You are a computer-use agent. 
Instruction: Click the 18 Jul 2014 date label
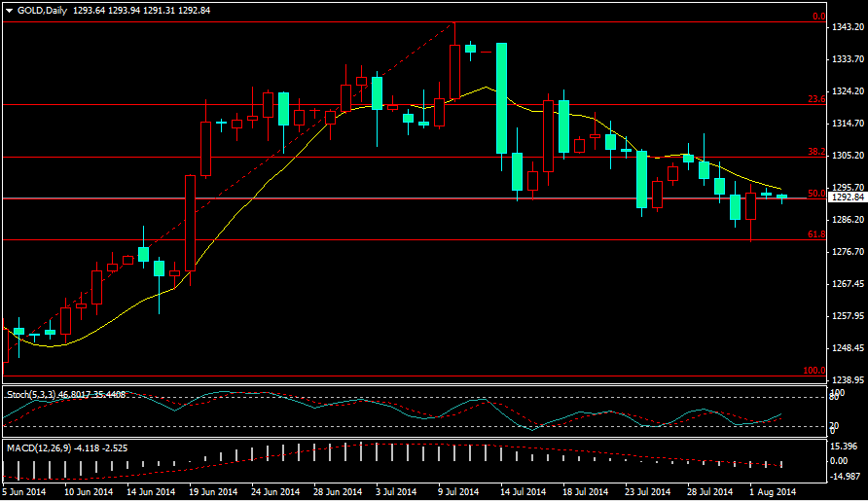(x=585, y=491)
